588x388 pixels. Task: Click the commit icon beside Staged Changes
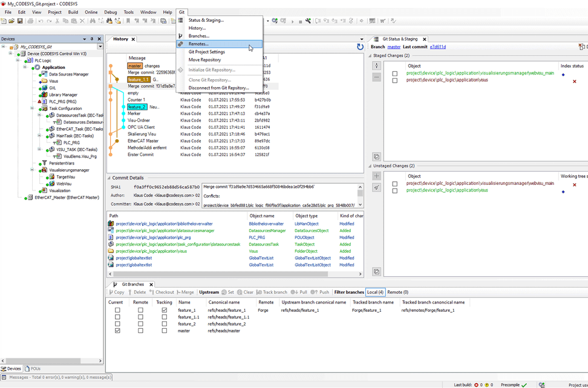[x=377, y=65]
